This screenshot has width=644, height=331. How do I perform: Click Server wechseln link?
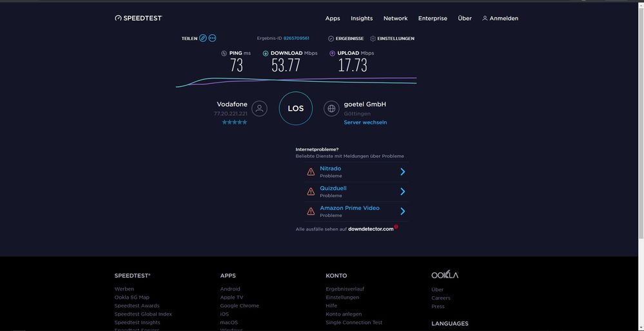366,122
